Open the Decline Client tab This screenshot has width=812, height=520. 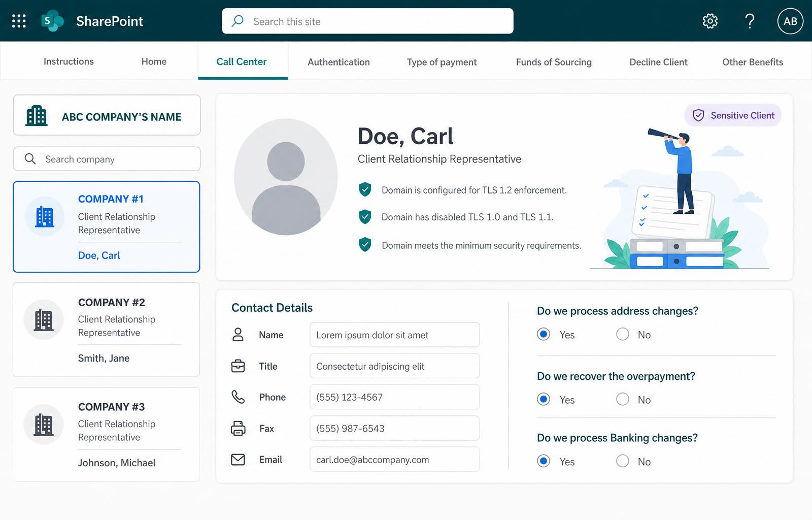click(x=658, y=62)
